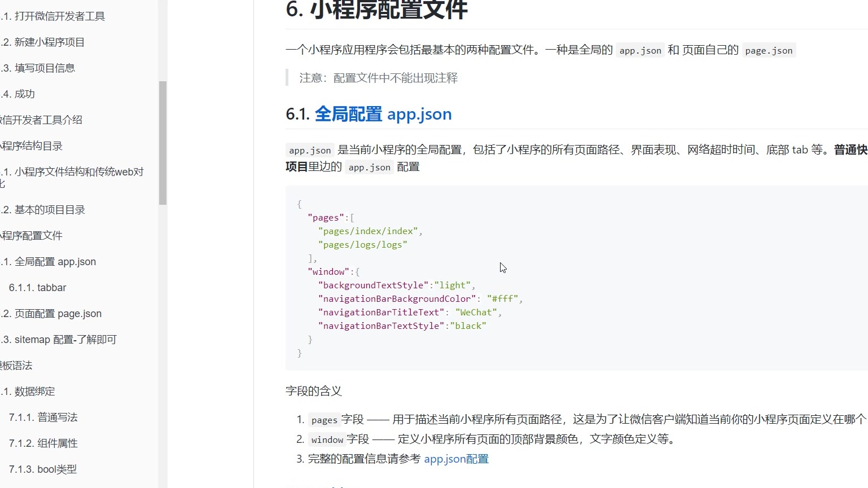
Task: Follow the app.json配置 reference link
Action: tap(456, 459)
